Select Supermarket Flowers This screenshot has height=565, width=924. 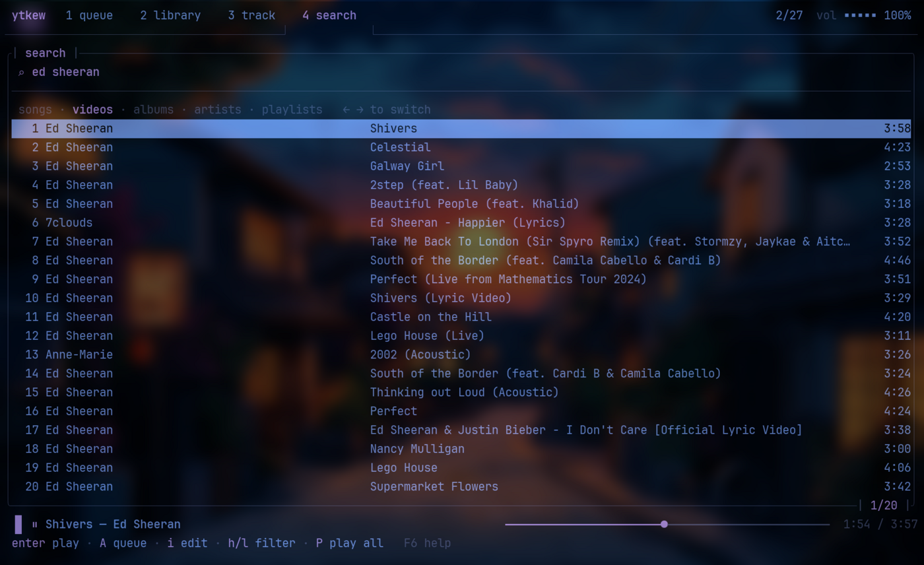461,486
